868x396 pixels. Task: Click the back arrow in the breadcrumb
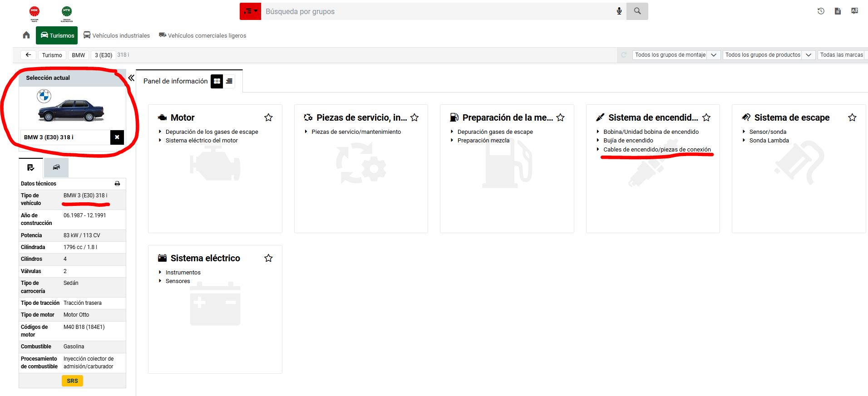tap(28, 55)
